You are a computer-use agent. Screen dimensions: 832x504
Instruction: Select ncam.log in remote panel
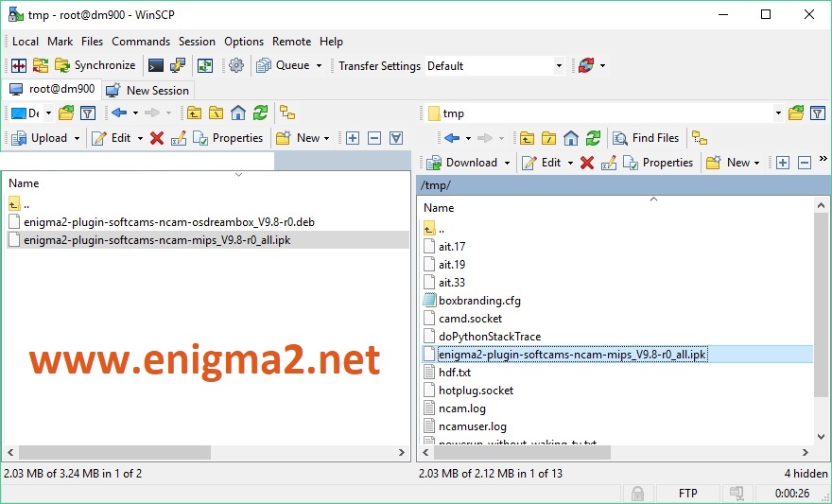pyautogui.click(x=462, y=408)
